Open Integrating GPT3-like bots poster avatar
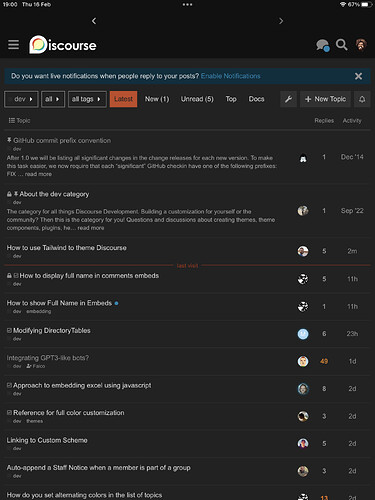 pos(303,361)
